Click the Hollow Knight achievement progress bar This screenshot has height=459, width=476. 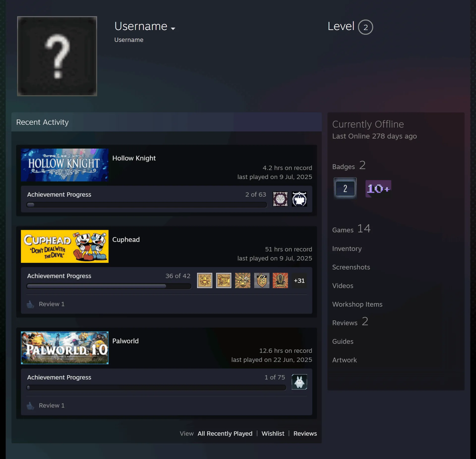click(x=147, y=205)
